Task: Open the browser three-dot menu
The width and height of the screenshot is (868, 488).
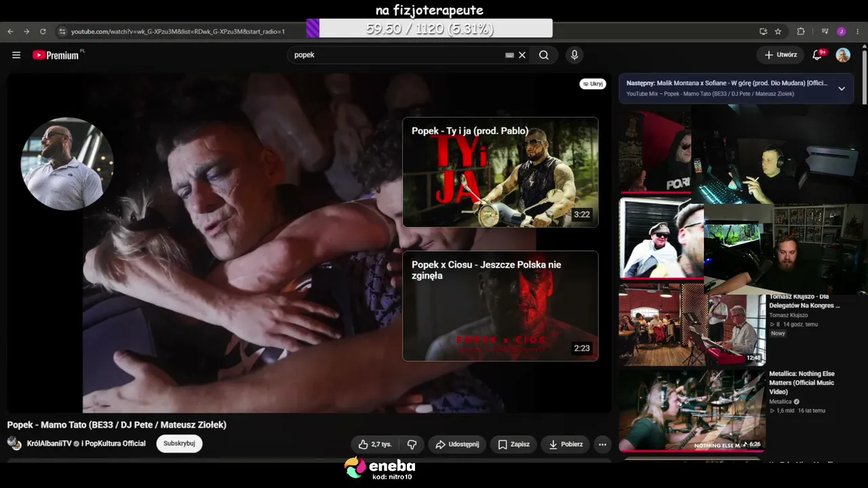Action: [858, 31]
